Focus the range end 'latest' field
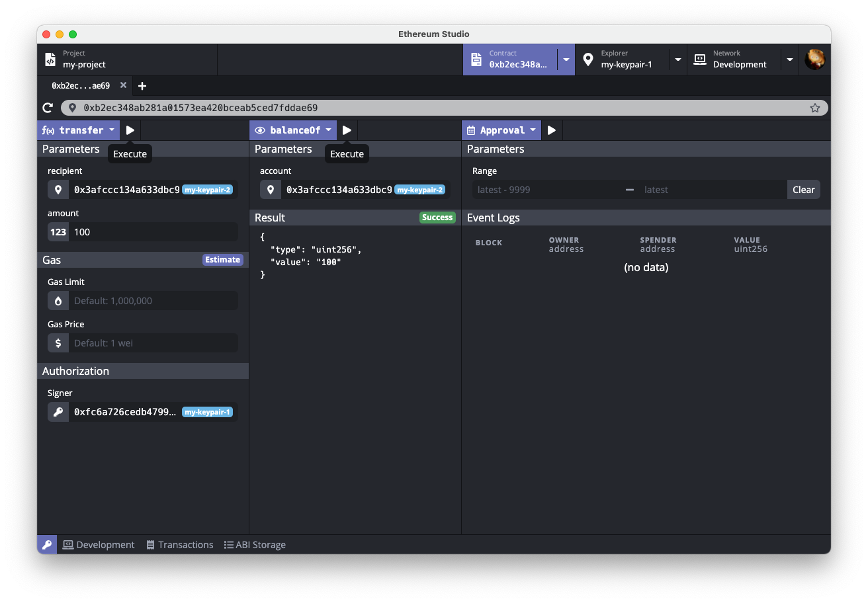Screen dimensions: 868x603 click(x=713, y=190)
